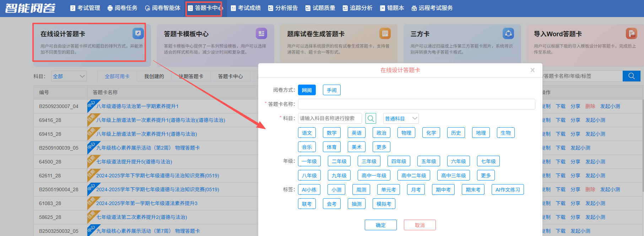Click 分享 in row 64500_28
This screenshot has height=236, width=644.
coord(575,162)
